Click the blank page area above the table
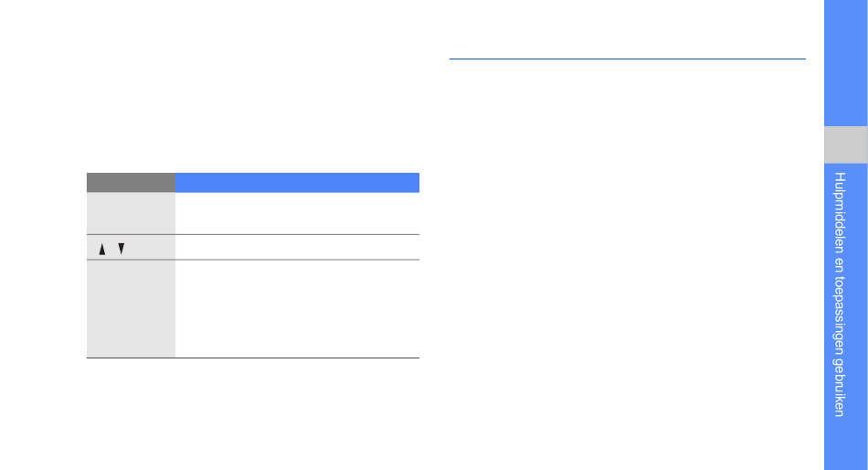Screen dimensions: 868x470 [x=253, y=89]
